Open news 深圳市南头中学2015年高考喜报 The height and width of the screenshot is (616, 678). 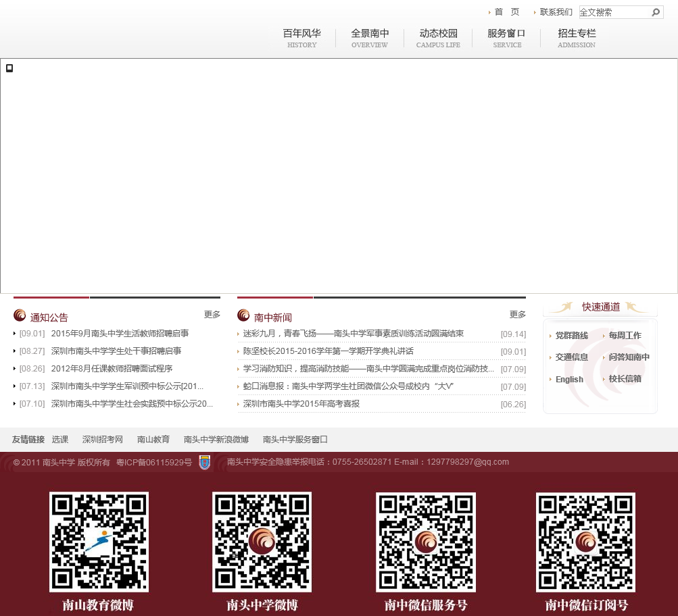(x=301, y=404)
